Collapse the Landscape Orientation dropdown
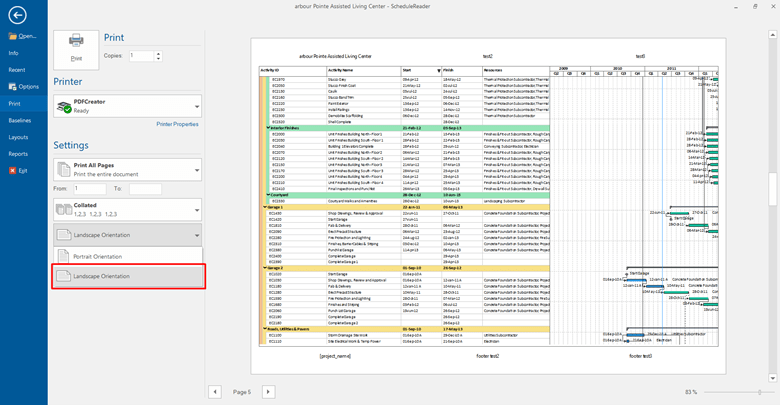780x405 pixels. coord(128,235)
